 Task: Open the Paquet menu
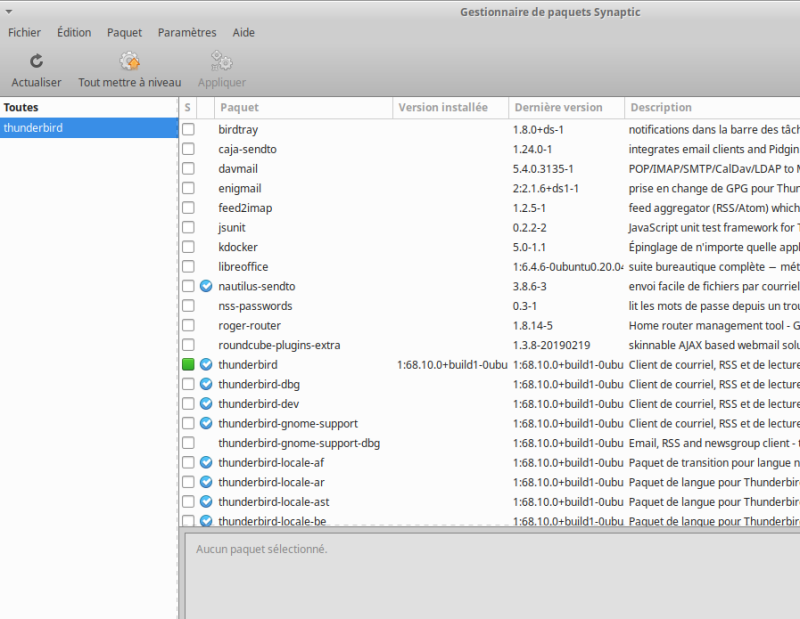(124, 33)
